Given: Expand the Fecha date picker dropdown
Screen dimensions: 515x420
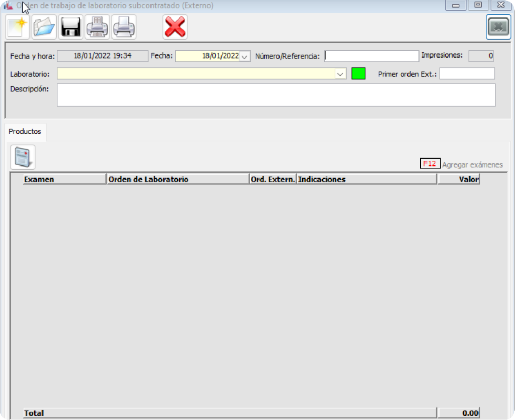Looking at the screenshot, I should tap(245, 57).
